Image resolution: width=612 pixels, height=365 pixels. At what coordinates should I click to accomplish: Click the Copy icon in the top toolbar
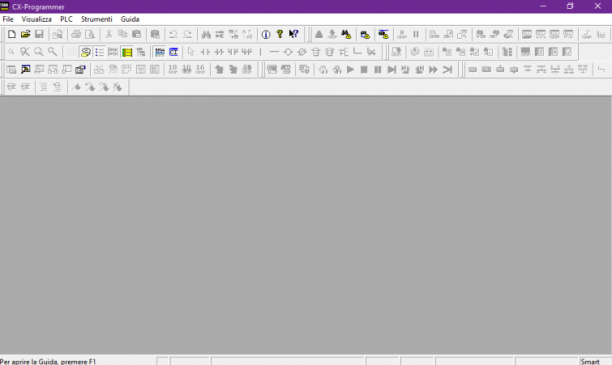point(123,34)
